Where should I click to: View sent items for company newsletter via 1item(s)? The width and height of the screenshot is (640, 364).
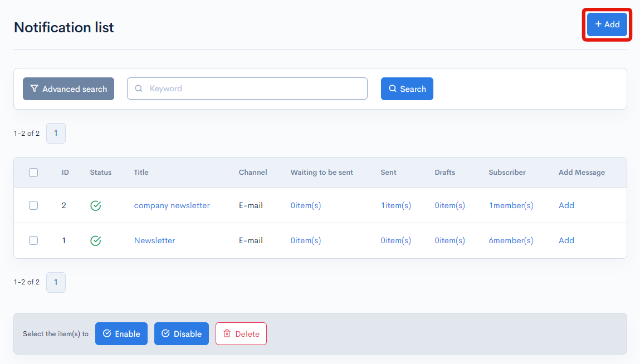pos(395,205)
